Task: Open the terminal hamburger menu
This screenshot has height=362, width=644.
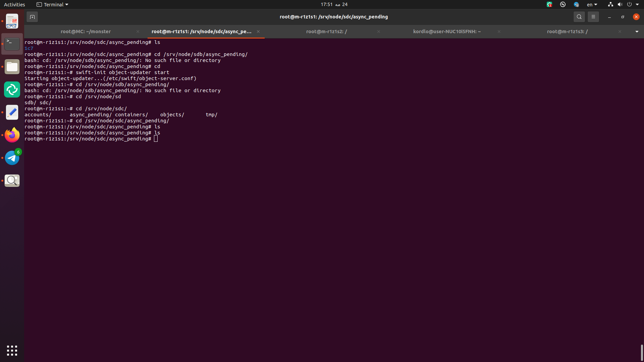Action: point(593,17)
